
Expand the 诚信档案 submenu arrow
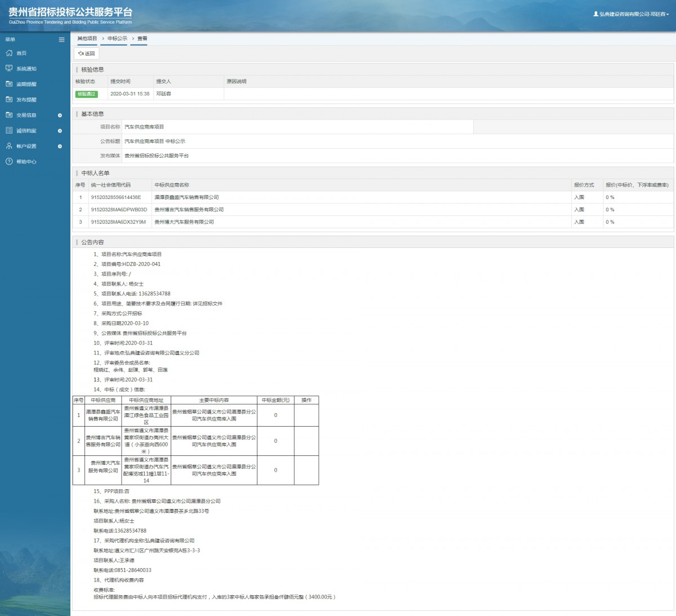pyautogui.click(x=60, y=131)
